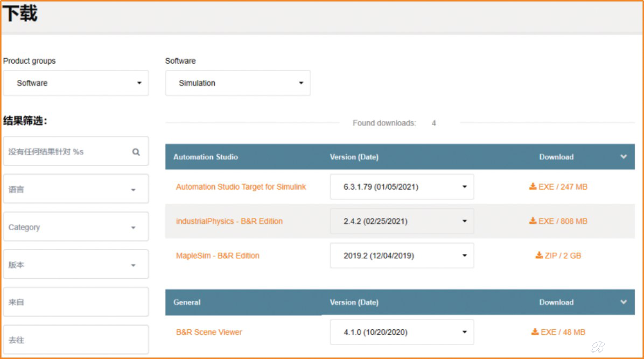Open version dropdown showing 2019.2 (12/04/2019)

(x=402, y=256)
